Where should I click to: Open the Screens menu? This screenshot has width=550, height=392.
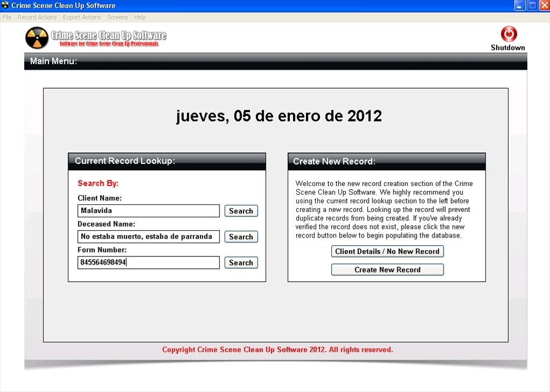[118, 17]
